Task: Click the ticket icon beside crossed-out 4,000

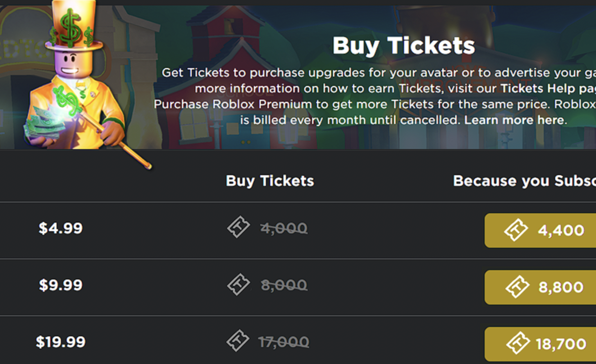Action: click(238, 227)
